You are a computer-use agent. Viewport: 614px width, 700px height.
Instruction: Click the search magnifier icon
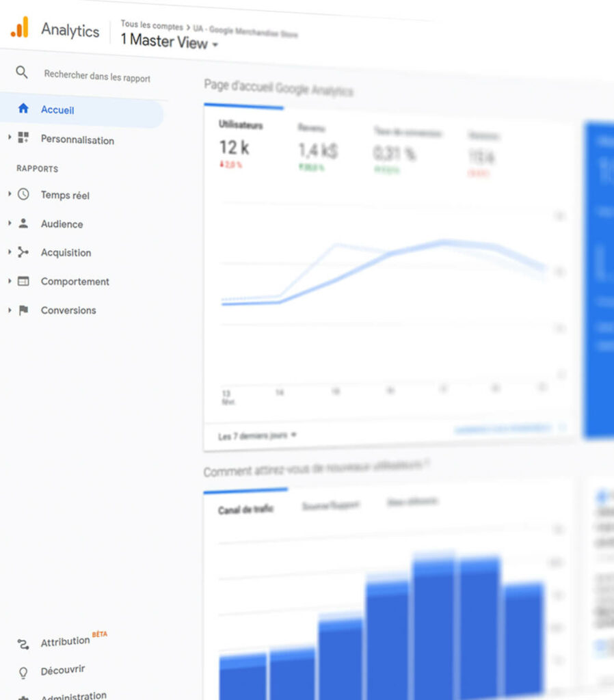22,72
